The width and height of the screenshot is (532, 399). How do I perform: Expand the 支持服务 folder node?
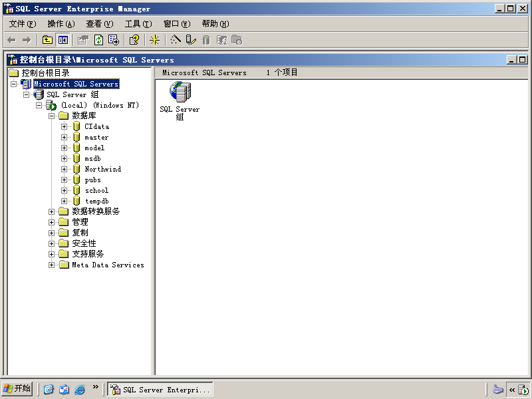click(x=52, y=255)
